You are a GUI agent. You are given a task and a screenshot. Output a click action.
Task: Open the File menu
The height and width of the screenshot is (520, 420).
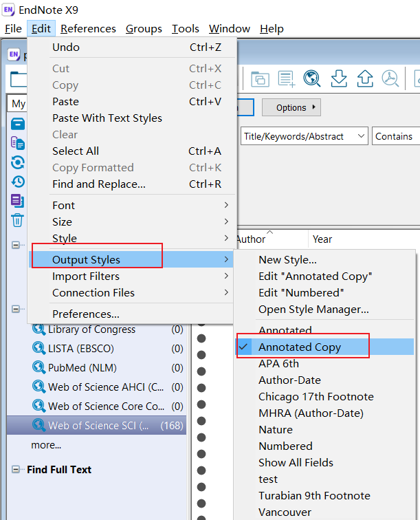[13, 29]
